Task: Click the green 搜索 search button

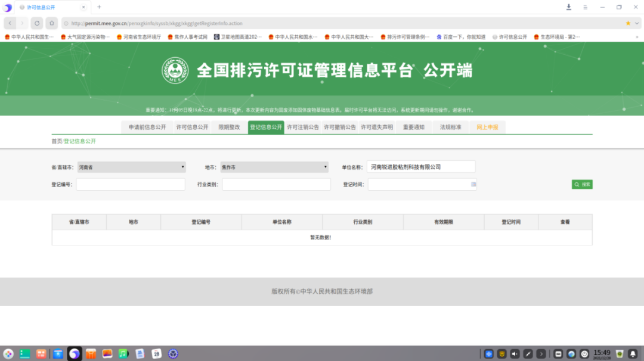Action: coord(582,185)
